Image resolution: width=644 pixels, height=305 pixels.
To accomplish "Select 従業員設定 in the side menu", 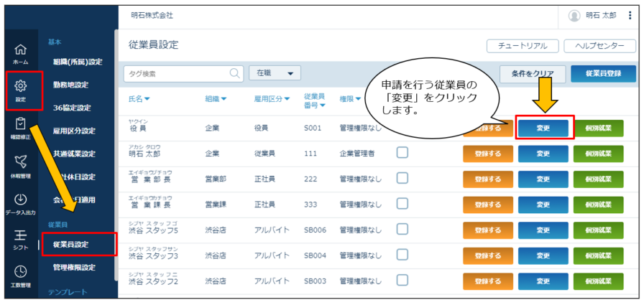I will [x=70, y=244].
